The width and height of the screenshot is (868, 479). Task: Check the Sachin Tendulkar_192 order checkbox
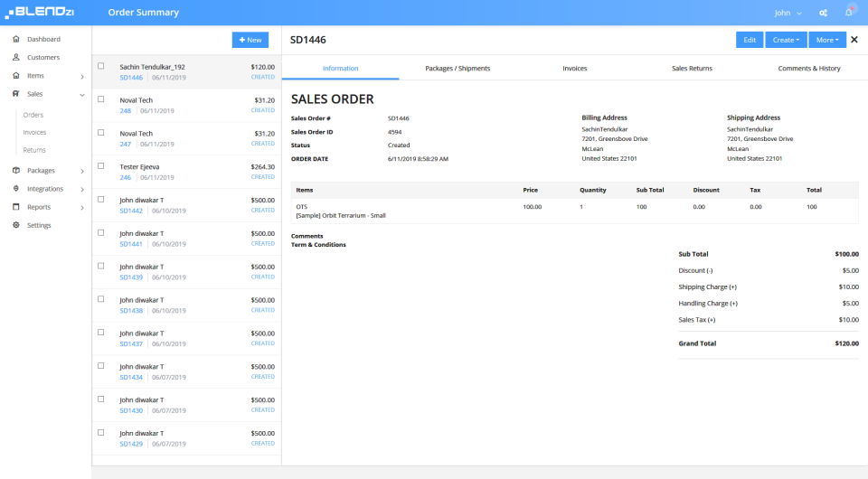pos(100,66)
